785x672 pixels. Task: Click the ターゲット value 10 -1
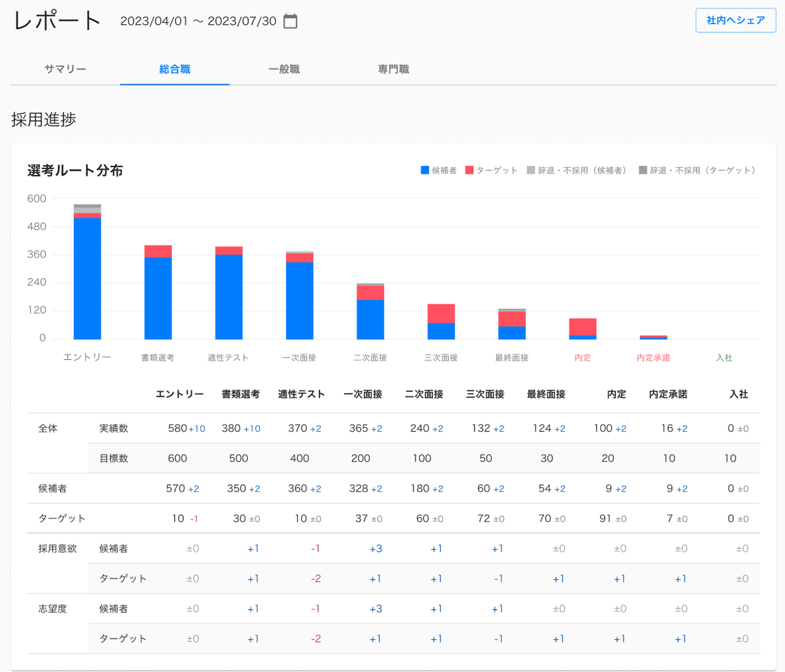point(185,518)
